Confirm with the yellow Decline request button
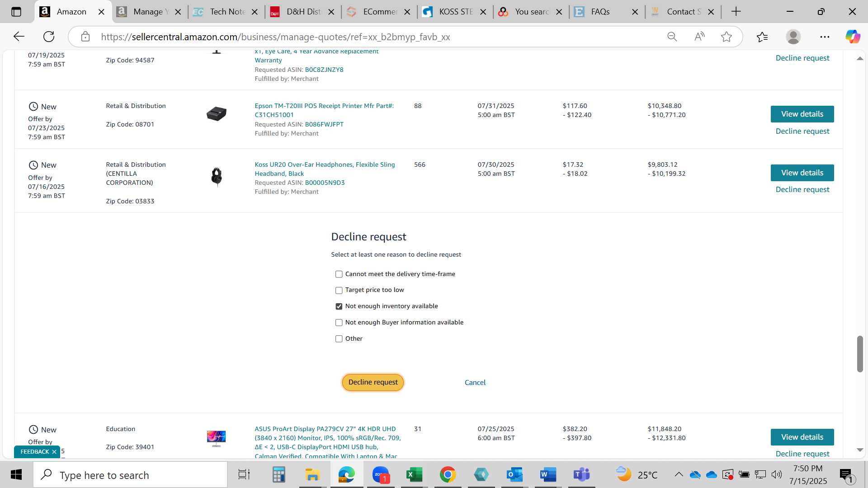 click(373, 382)
